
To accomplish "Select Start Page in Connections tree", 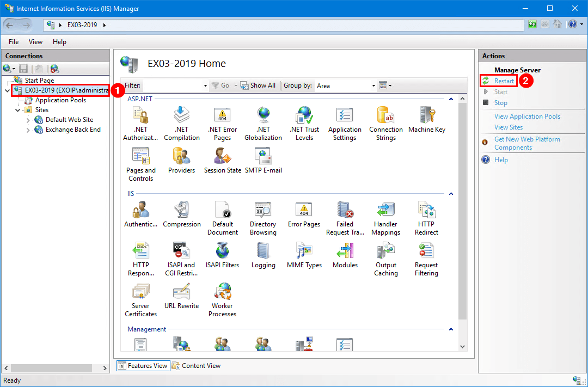I will point(39,81).
